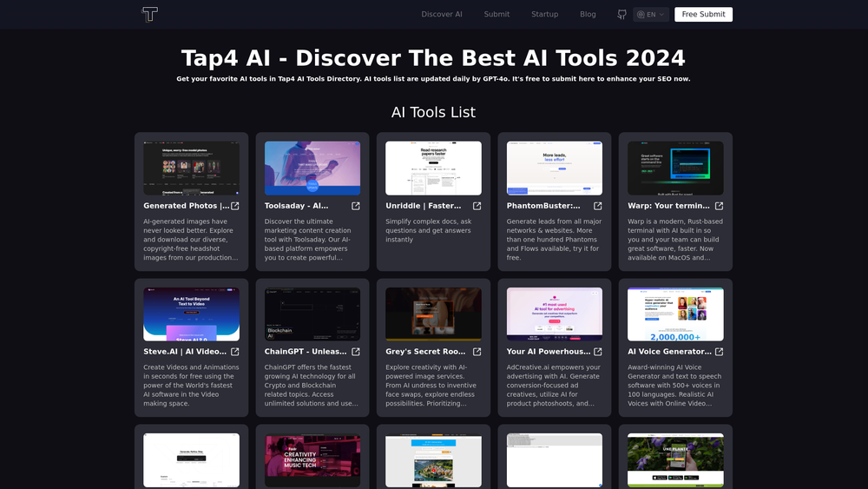This screenshot has height=489, width=868.
Task: Click the description text 'Simplify complex docs, ask questions'
Action: tap(429, 230)
